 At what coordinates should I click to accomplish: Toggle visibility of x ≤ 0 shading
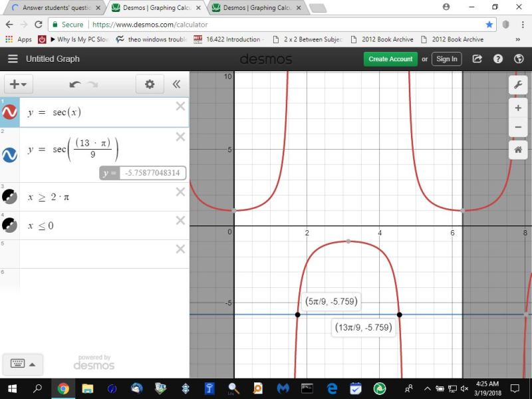[x=10, y=225]
